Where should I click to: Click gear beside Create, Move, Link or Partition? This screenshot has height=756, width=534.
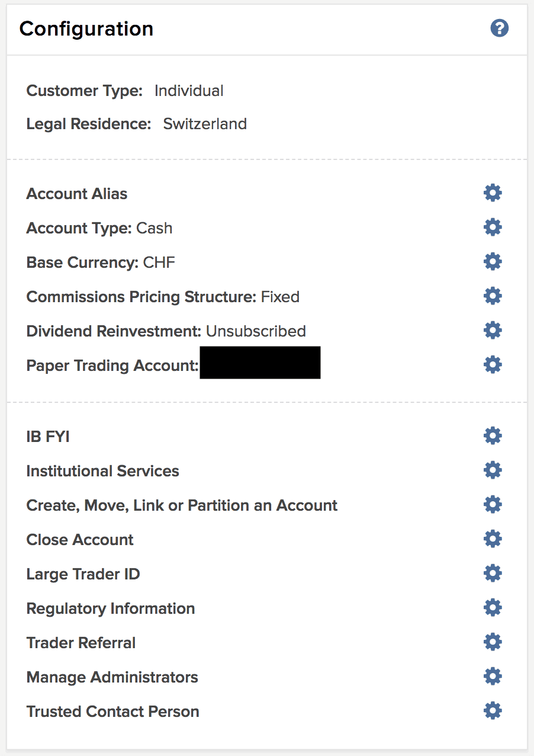pyautogui.click(x=493, y=504)
